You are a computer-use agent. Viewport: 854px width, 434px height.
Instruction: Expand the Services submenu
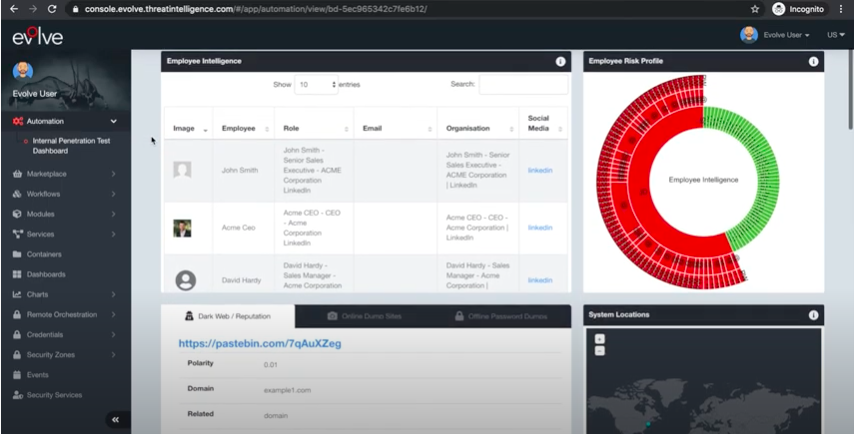tap(113, 234)
